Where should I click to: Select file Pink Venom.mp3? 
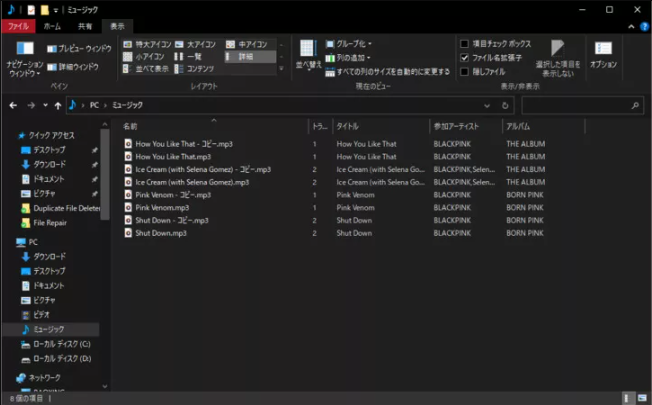coord(162,207)
